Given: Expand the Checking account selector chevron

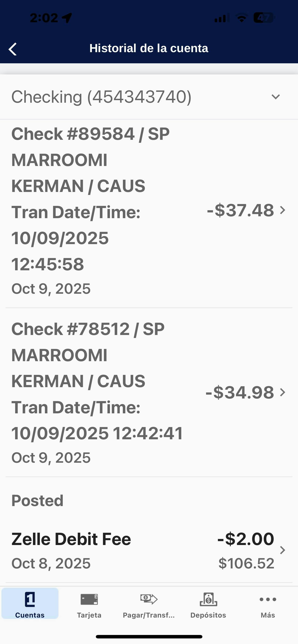Looking at the screenshot, I should [275, 97].
